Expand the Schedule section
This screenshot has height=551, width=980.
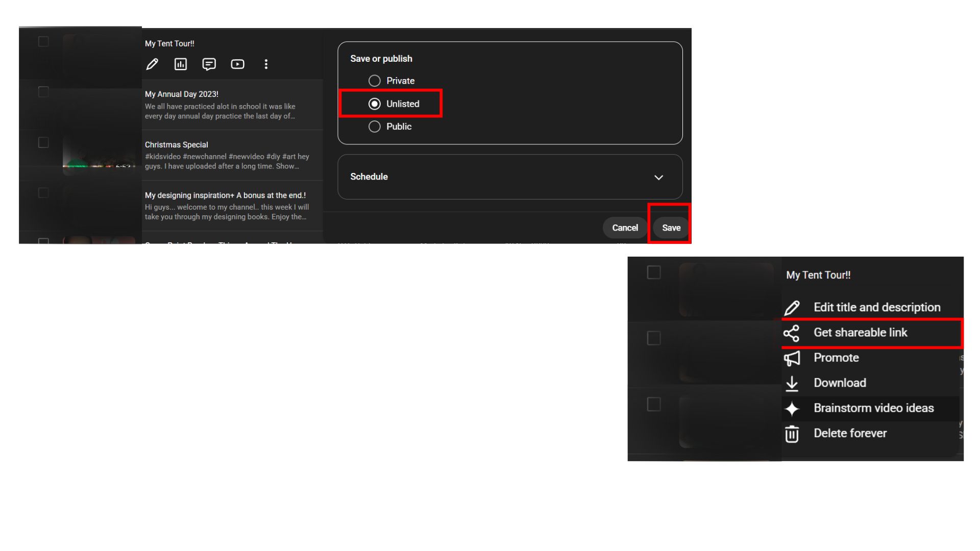[x=659, y=177]
